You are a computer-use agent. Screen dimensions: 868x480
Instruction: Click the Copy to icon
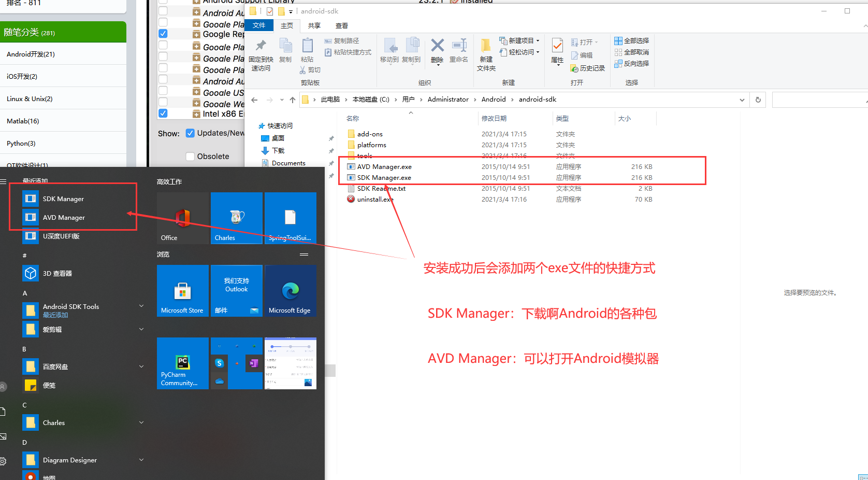click(412, 46)
